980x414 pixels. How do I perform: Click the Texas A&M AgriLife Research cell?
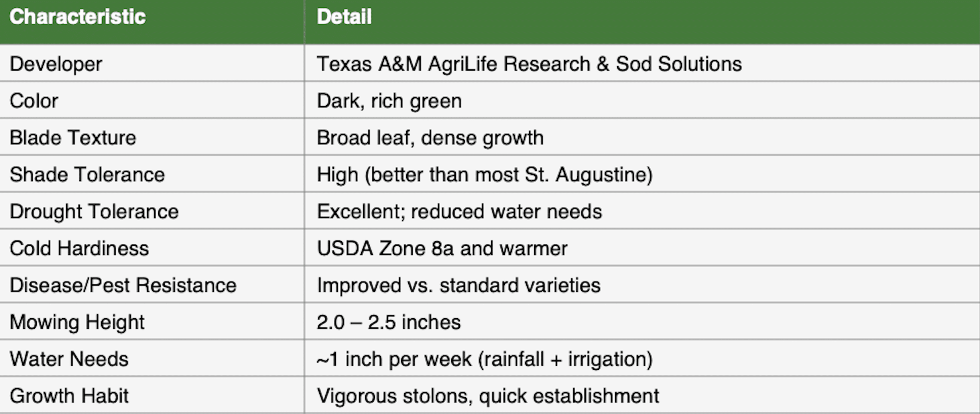click(529, 64)
